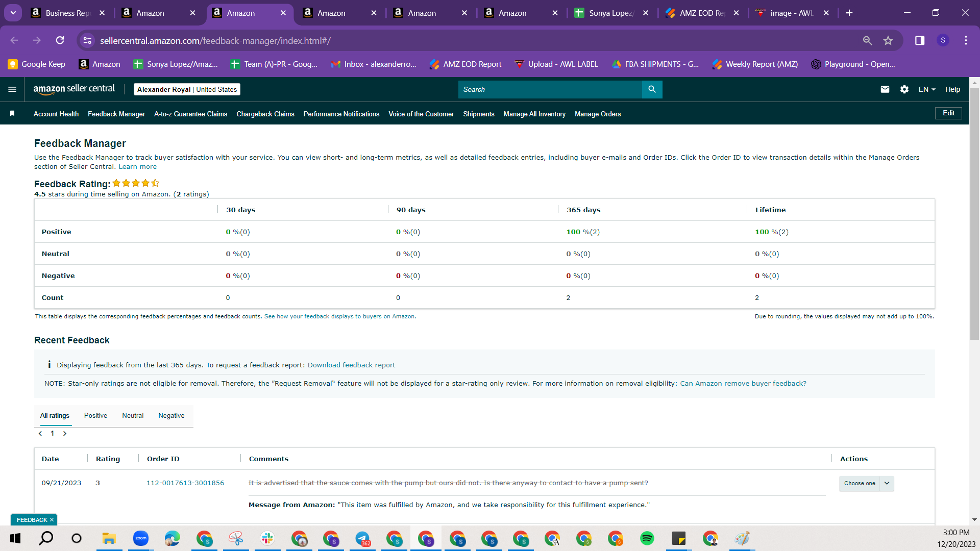Image resolution: width=980 pixels, height=551 pixels.
Task: Open A-to-z Guarantee Claims in the nav bar
Action: point(190,114)
